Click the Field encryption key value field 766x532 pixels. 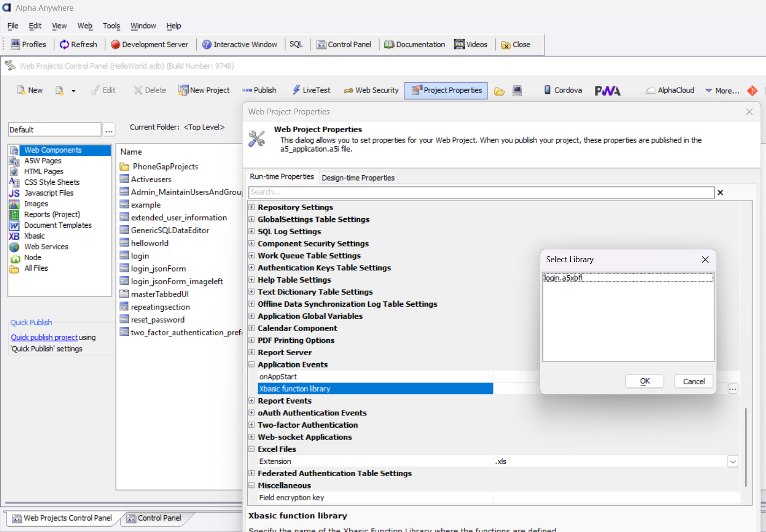pos(617,498)
